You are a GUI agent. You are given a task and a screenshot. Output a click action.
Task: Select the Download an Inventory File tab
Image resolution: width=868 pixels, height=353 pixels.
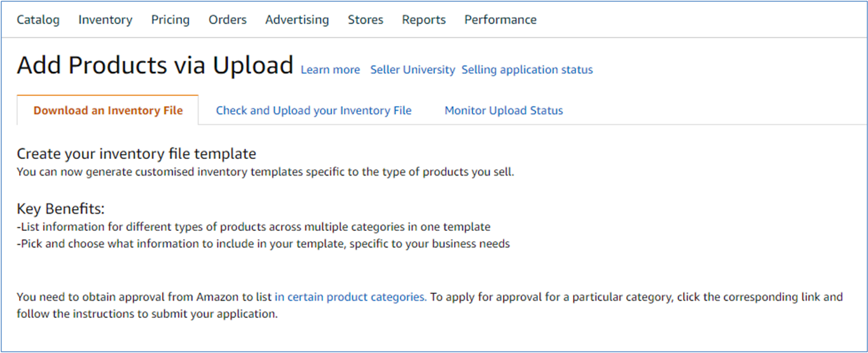[108, 111]
